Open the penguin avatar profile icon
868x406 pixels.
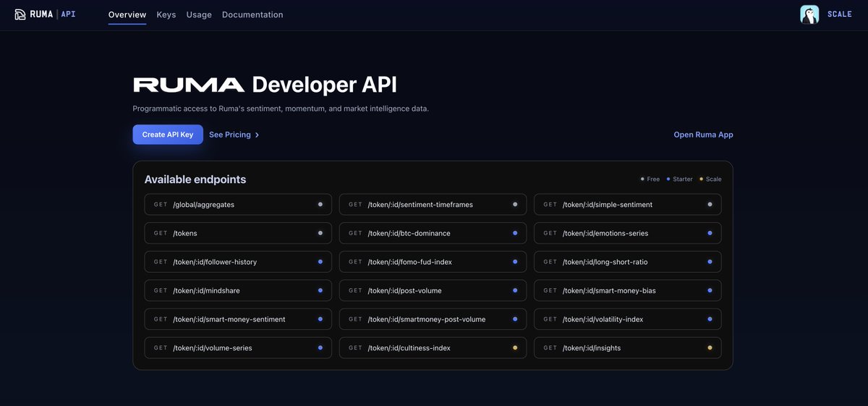point(809,14)
